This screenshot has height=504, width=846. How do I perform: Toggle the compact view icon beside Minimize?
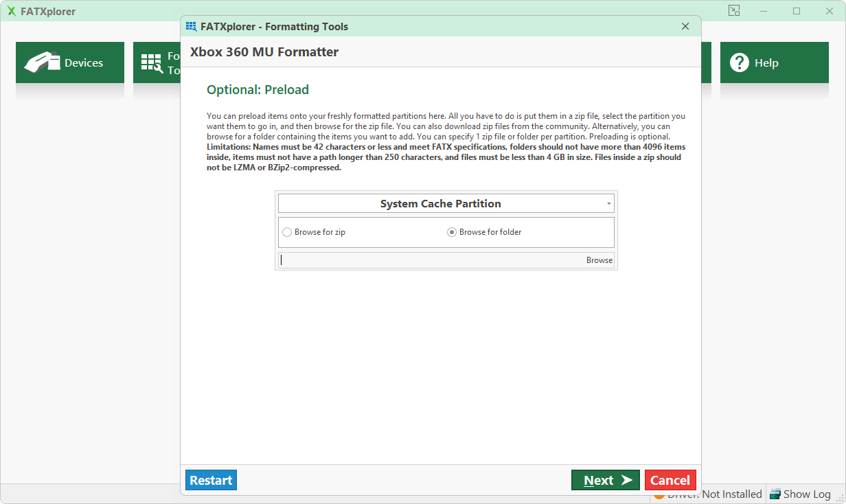point(734,11)
